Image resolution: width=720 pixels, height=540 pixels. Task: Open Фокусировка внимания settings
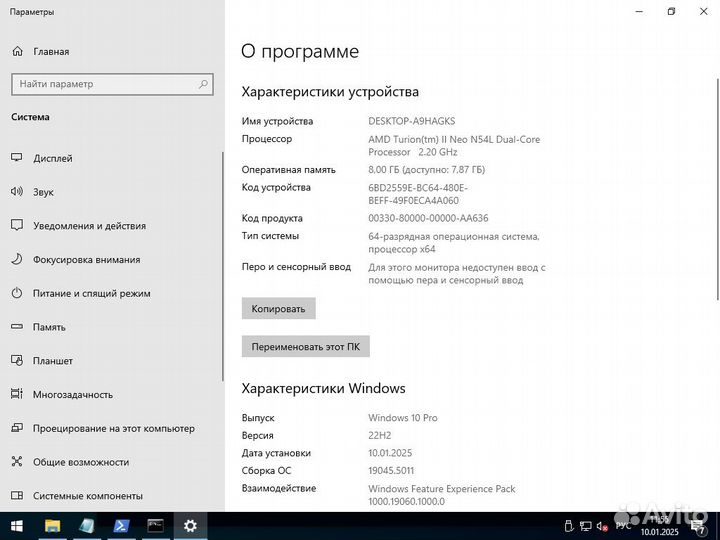click(x=76, y=259)
